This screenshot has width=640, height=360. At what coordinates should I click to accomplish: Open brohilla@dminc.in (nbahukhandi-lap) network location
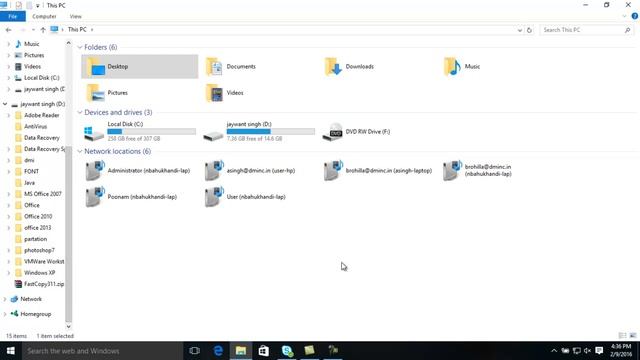click(478, 171)
